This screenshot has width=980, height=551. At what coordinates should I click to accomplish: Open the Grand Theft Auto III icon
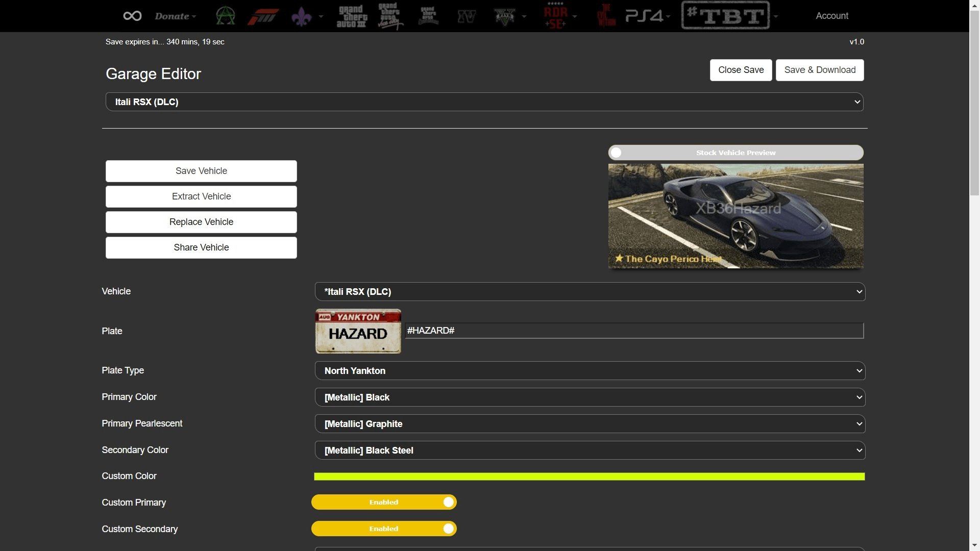(352, 16)
